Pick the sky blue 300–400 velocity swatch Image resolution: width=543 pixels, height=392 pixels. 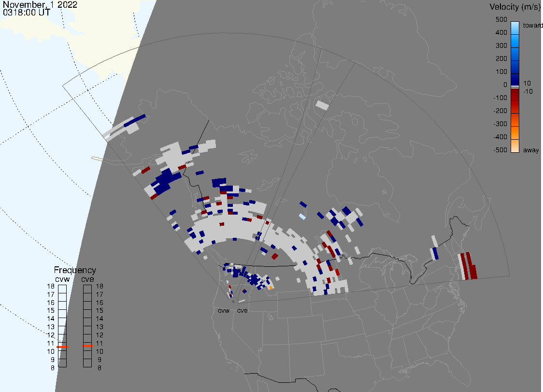(x=515, y=40)
